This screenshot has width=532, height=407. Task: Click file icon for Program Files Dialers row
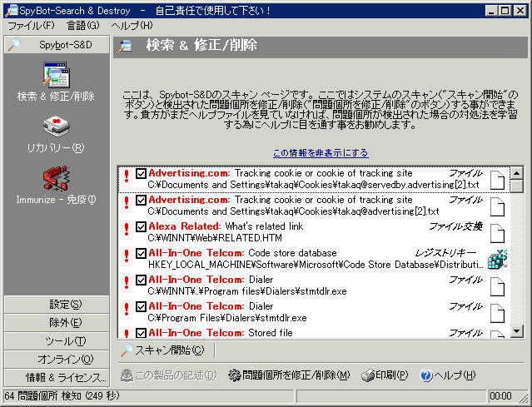497,313
